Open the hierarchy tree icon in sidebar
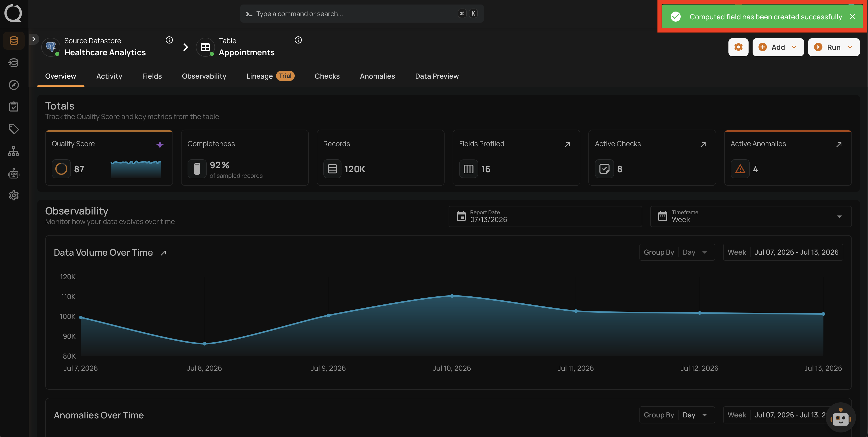 click(x=14, y=151)
